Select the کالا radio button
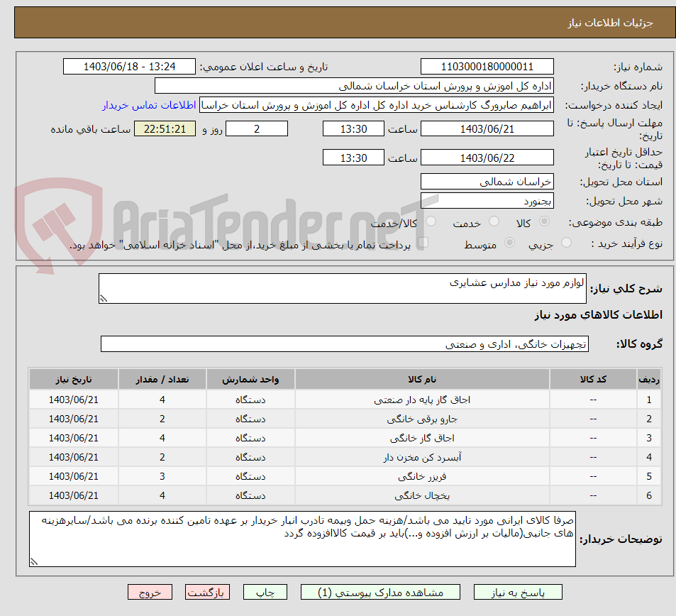The width and height of the screenshot is (676, 616). (545, 221)
